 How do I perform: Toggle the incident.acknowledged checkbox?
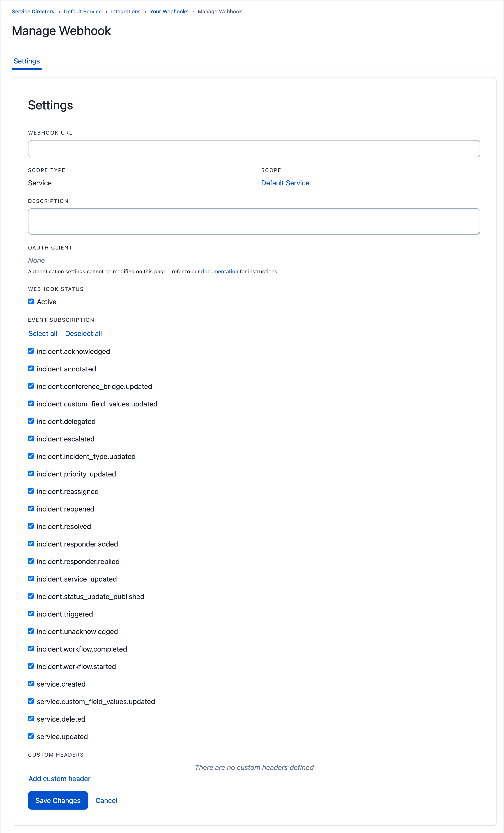(31, 351)
